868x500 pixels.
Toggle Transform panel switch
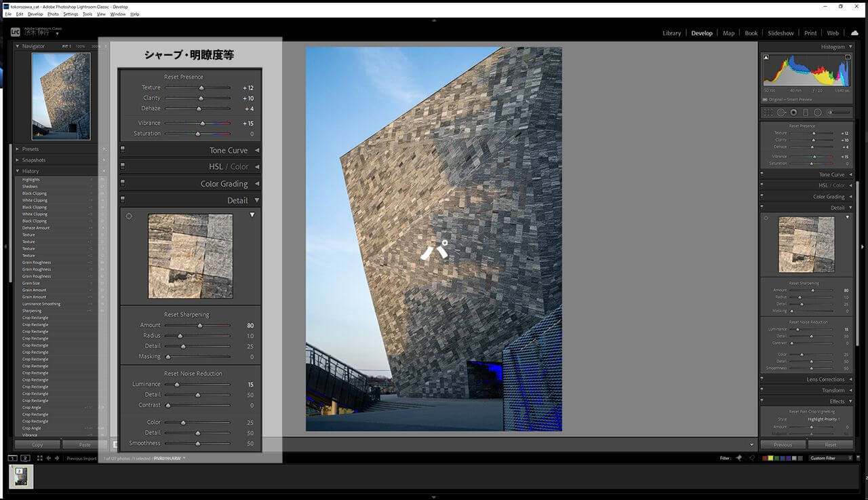(x=763, y=390)
